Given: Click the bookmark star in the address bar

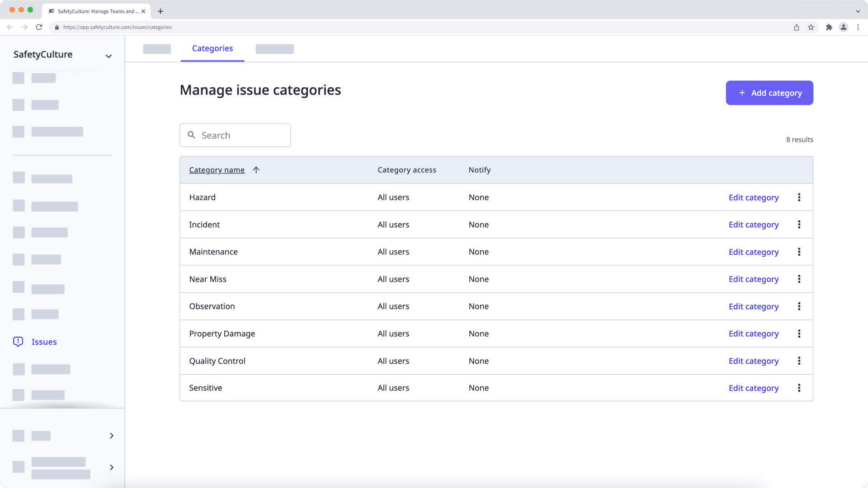Looking at the screenshot, I should click(x=811, y=27).
